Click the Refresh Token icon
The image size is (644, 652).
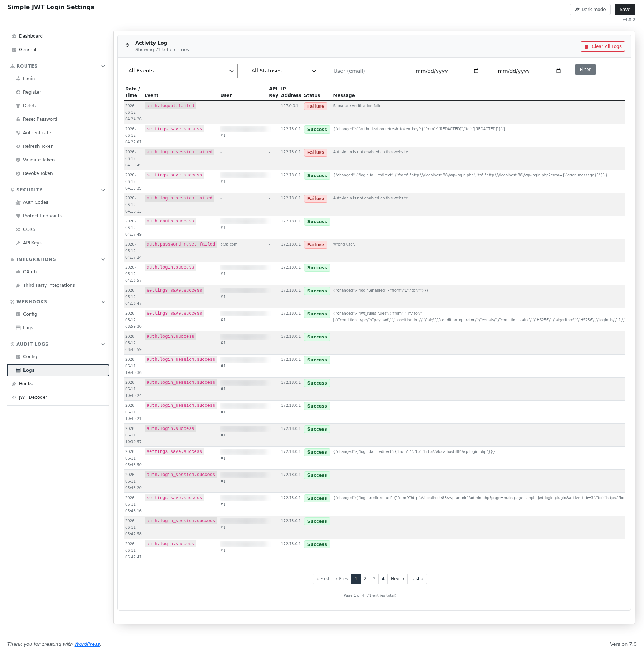click(x=18, y=146)
